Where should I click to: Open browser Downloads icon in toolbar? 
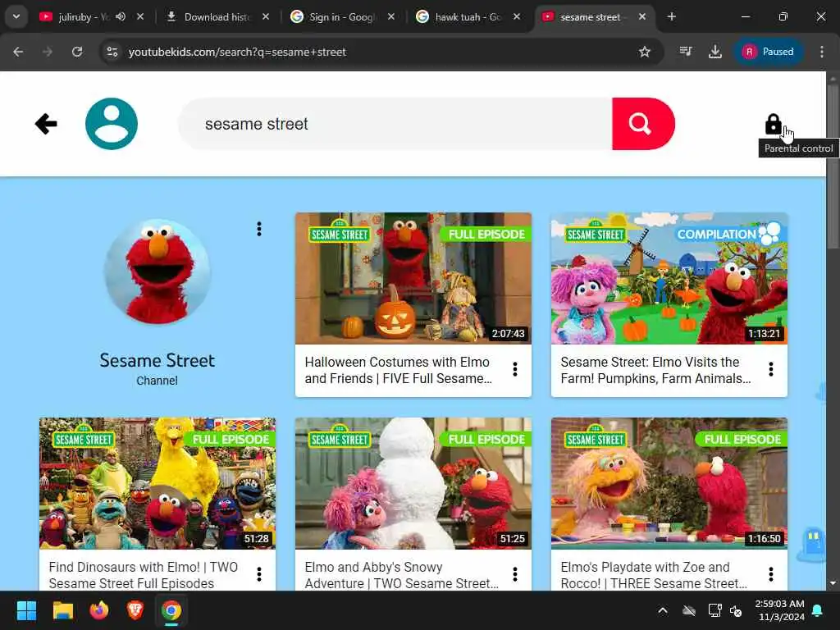tap(715, 52)
